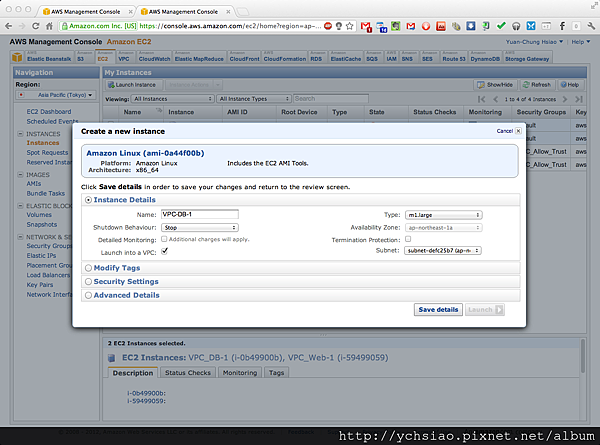Open the Help menu in header

[580, 42]
